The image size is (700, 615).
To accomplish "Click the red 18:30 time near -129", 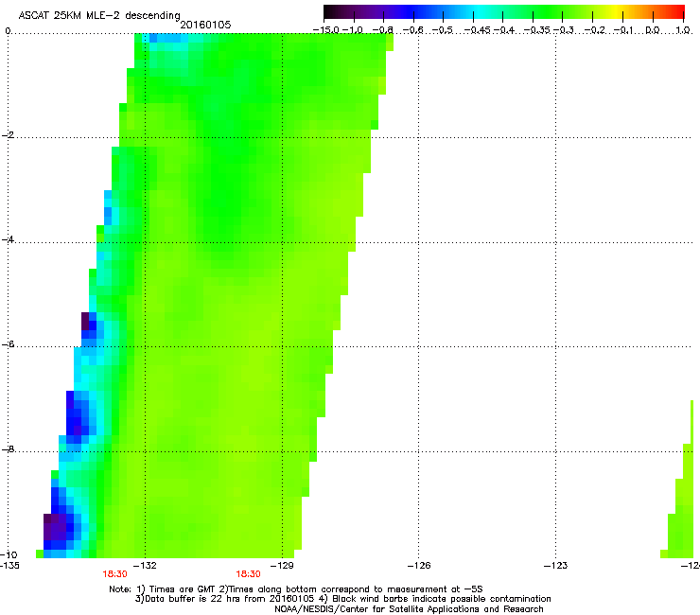I will pyautogui.click(x=248, y=574).
